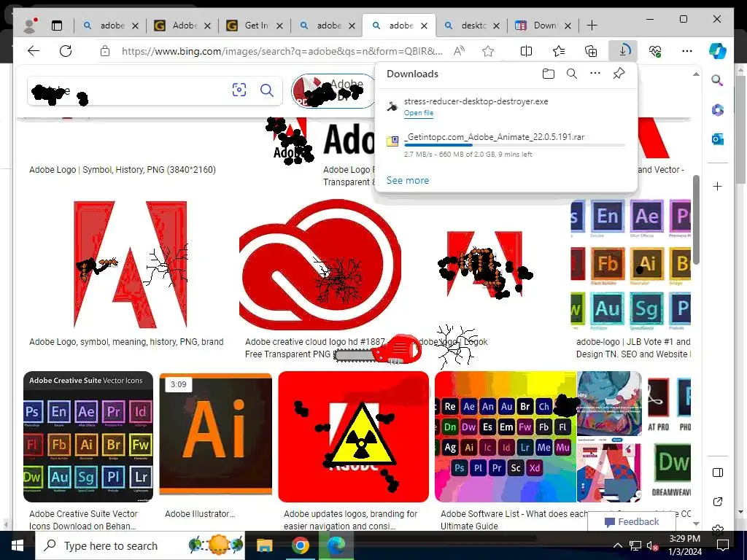Image resolution: width=747 pixels, height=560 pixels.
Task: Open a new tab with plus button
Action: coord(592,26)
